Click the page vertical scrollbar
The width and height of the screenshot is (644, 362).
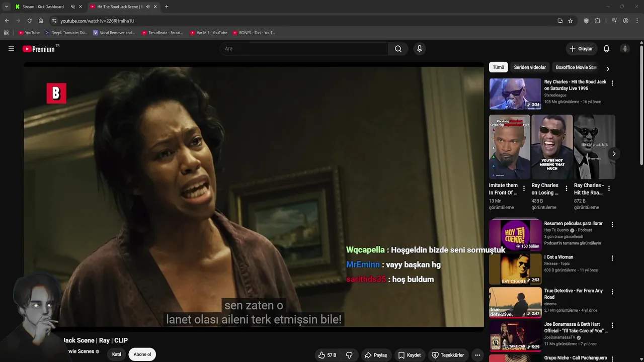coord(641,105)
